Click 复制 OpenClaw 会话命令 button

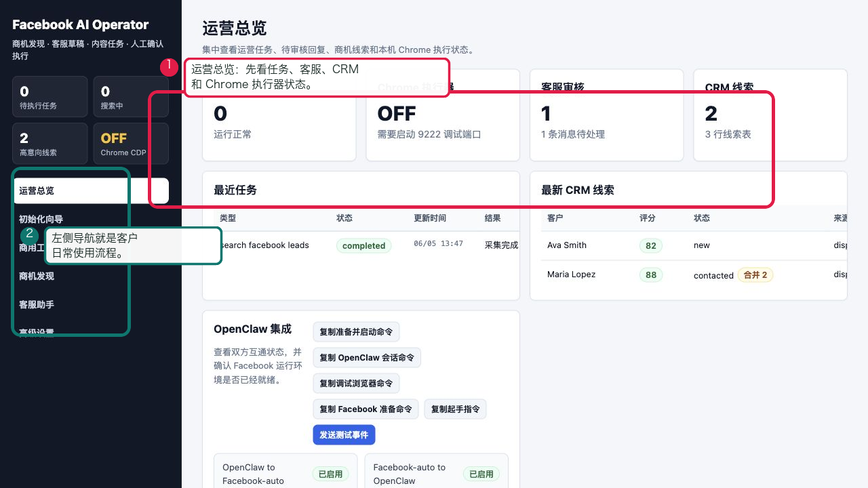[x=367, y=358]
